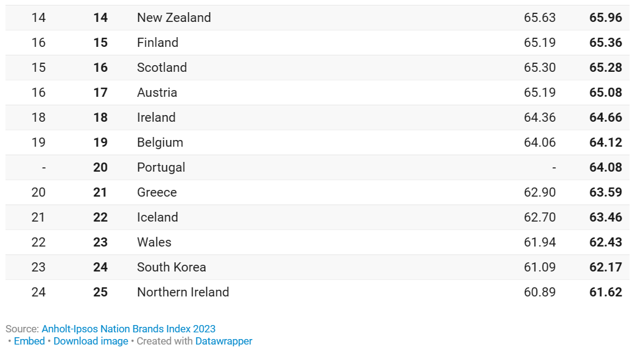
Task: Open the Anholt-Ipsos Nation Brands Index 2023 link
Action: 128,329
